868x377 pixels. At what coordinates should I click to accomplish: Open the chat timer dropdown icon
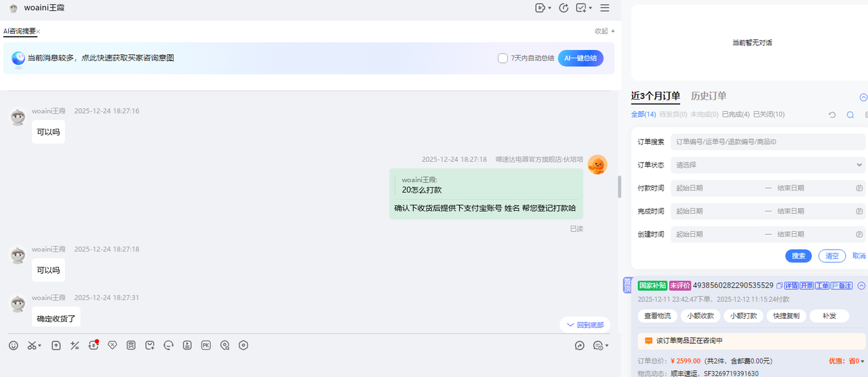point(601,345)
